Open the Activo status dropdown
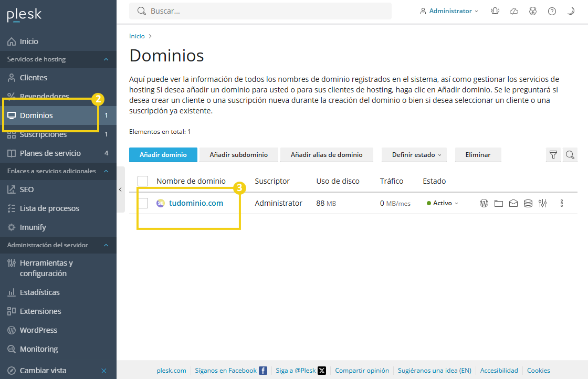Image resolution: width=588 pixels, height=379 pixels. coord(442,203)
